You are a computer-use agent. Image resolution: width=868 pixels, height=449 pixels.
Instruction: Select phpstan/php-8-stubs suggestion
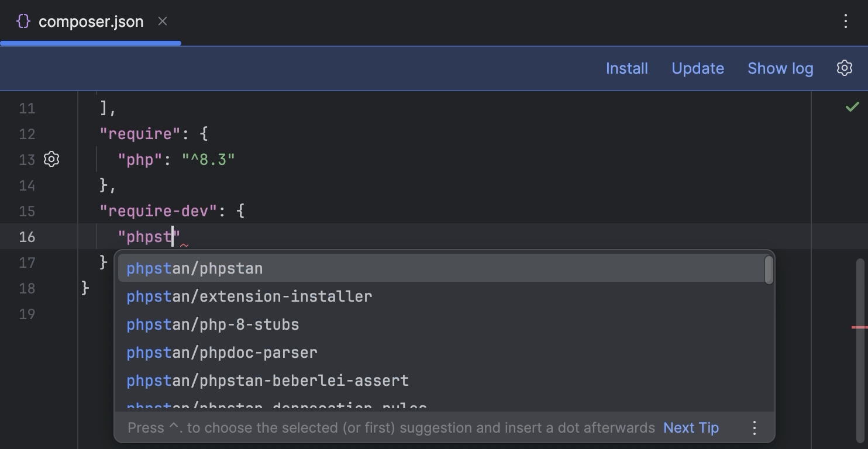[441, 324]
